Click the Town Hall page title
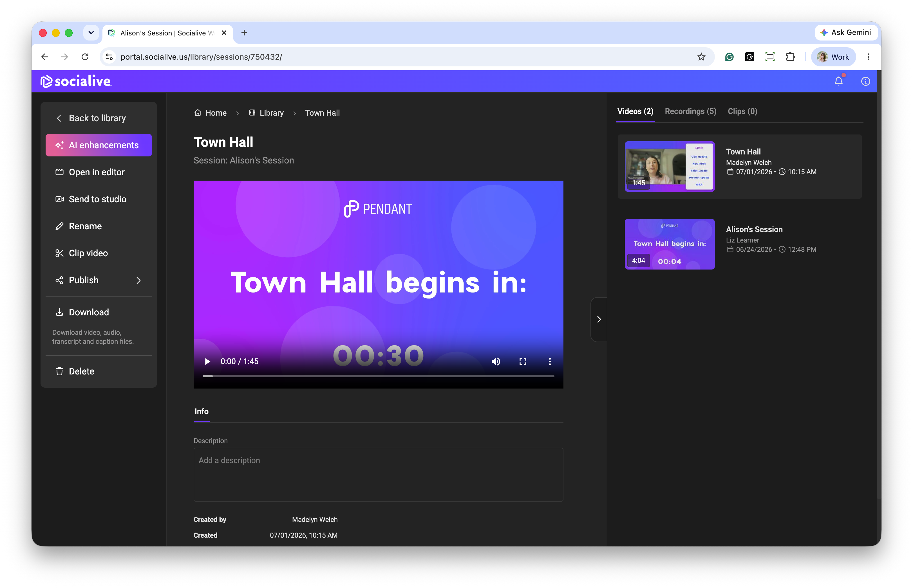Screen dimensions: 913x588 tap(223, 142)
